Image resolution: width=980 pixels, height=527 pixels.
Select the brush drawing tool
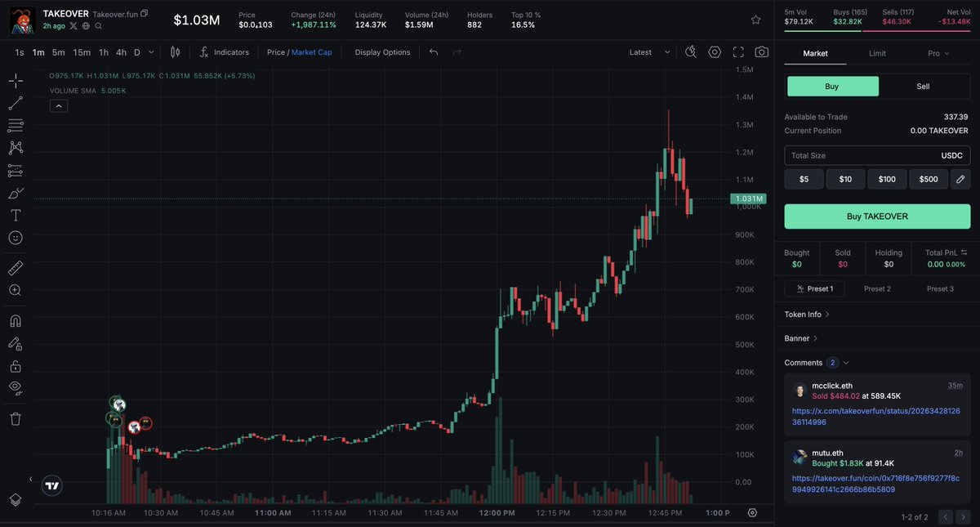pyautogui.click(x=16, y=193)
